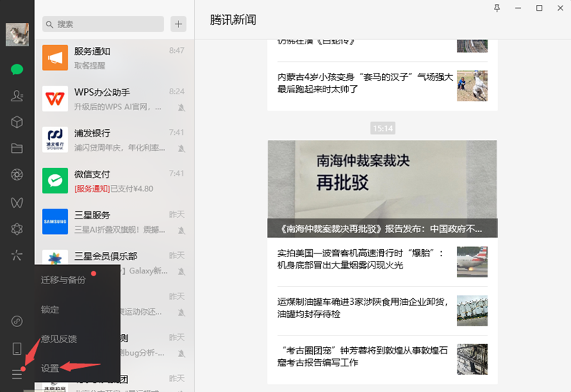Open the Chats green bubble icon
This screenshot has height=392, width=571.
pos(17,69)
